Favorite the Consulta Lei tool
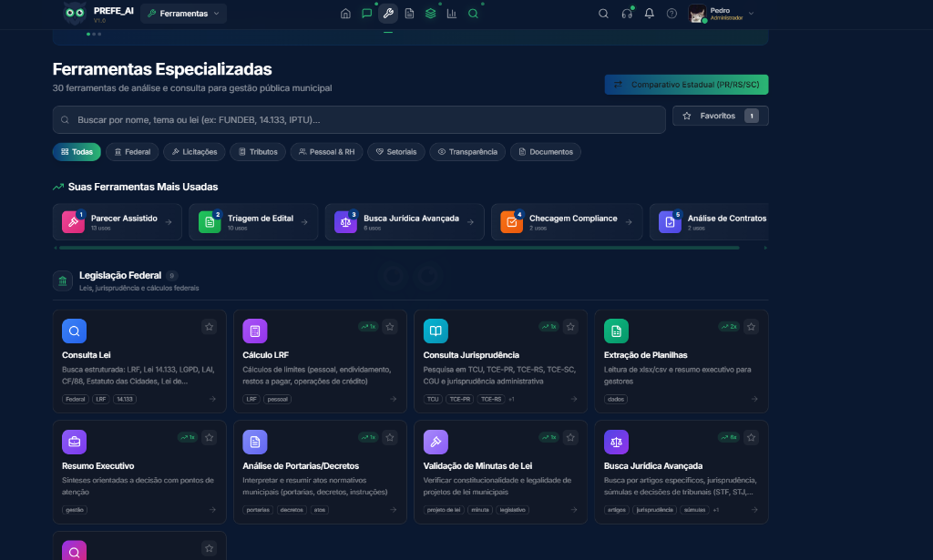 coord(209,326)
